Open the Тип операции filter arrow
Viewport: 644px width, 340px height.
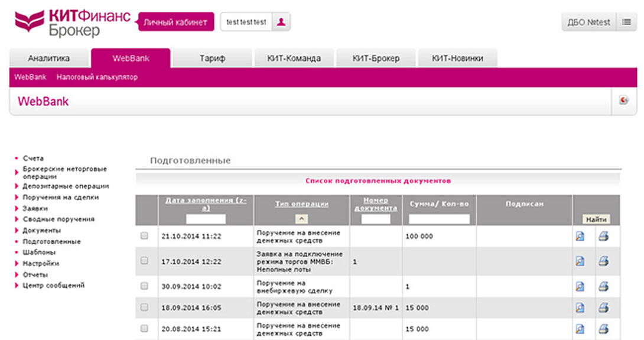click(301, 219)
